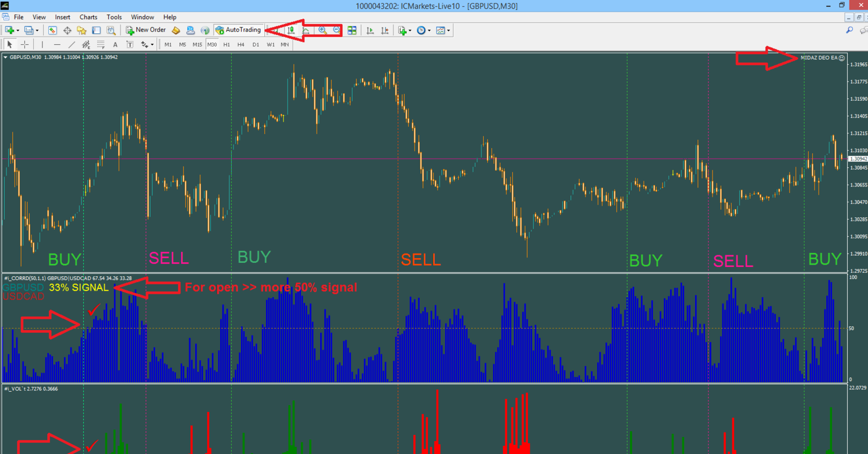
Task: Open the Data Window crosshair icon
Action: pos(67,30)
